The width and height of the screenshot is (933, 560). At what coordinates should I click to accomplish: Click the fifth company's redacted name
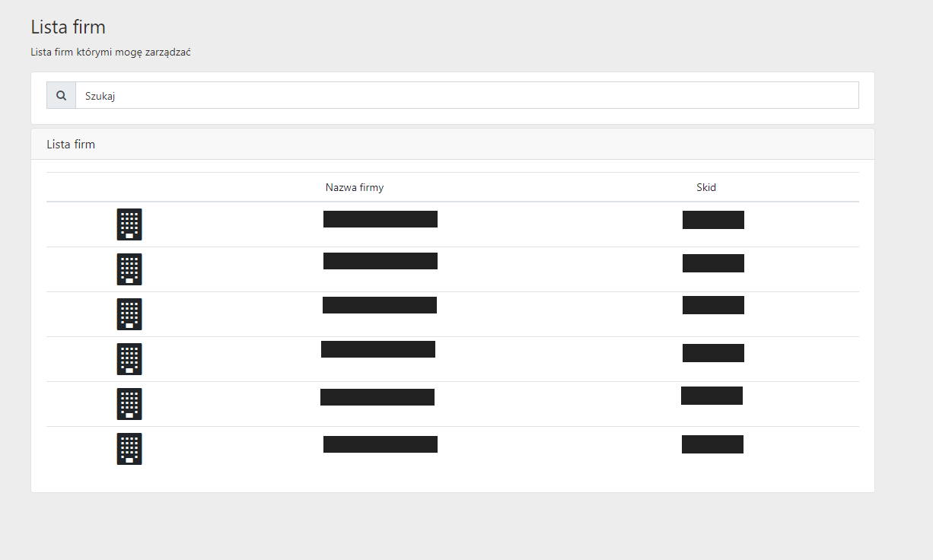click(377, 397)
